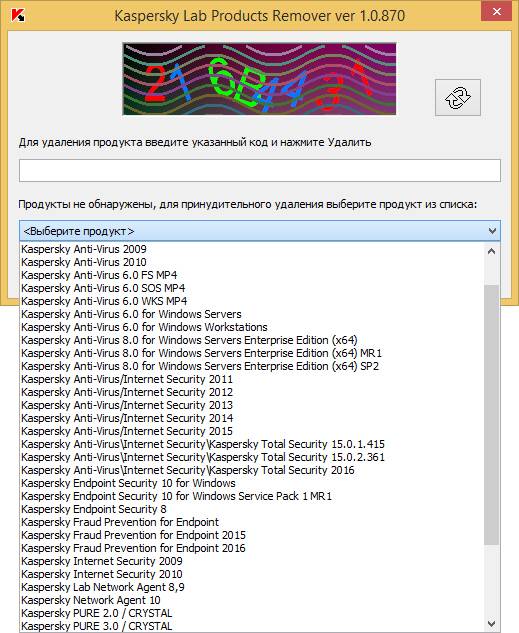Choose Kaspersky Anti-Virus 6.0 SOS MP4
The image size is (519, 633).
252,288
